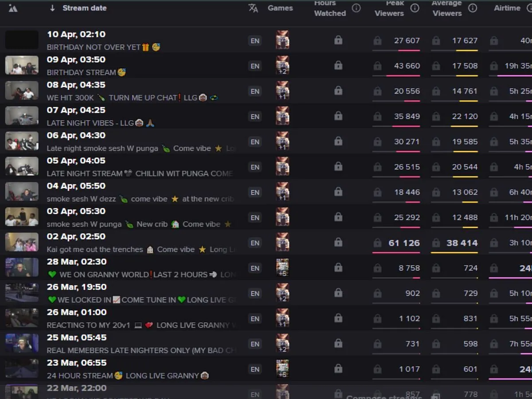Screen dimensions: 532x399
Task: Sort by the Airtime column header
Action: (507, 8)
